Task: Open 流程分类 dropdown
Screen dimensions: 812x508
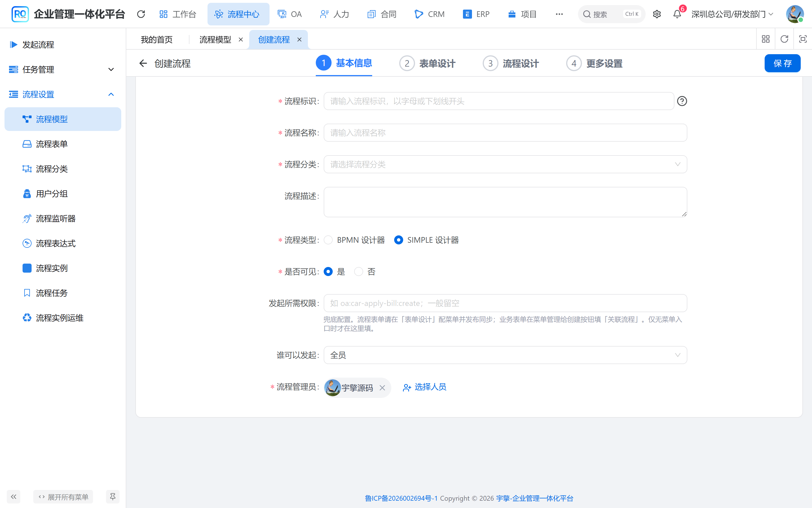Action: click(x=505, y=164)
